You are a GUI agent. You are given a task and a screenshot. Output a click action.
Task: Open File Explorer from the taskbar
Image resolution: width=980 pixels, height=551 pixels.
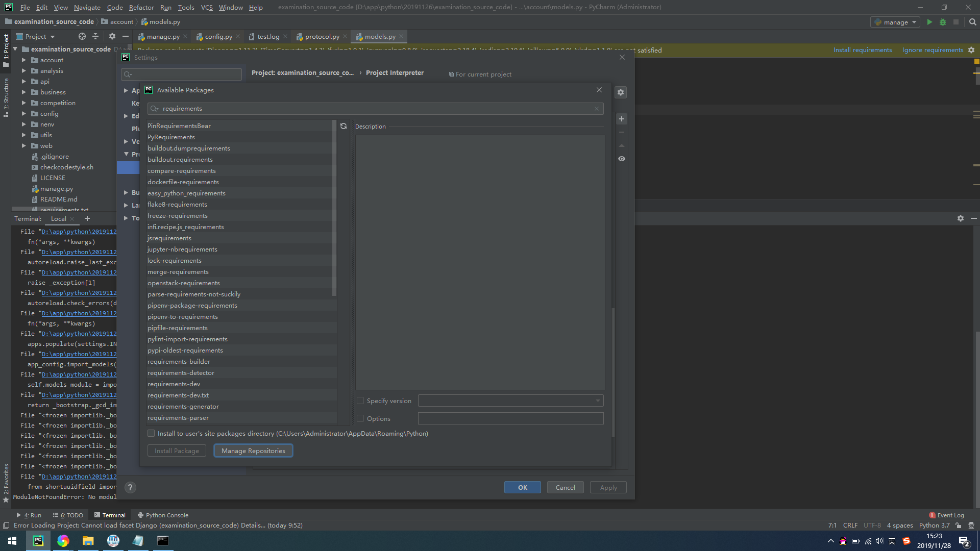tap(88, 541)
